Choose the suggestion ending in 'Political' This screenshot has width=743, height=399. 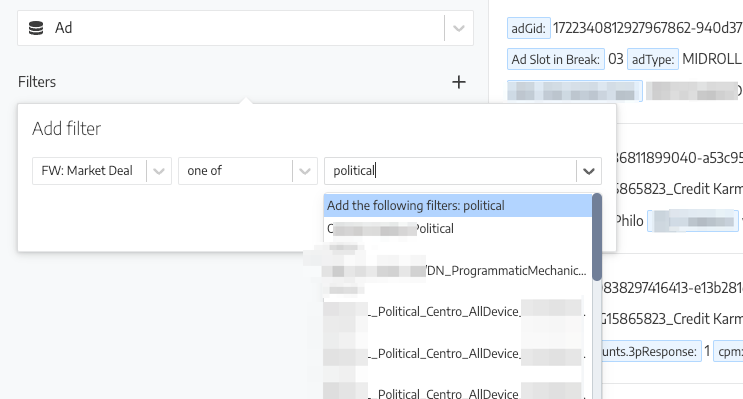point(458,229)
